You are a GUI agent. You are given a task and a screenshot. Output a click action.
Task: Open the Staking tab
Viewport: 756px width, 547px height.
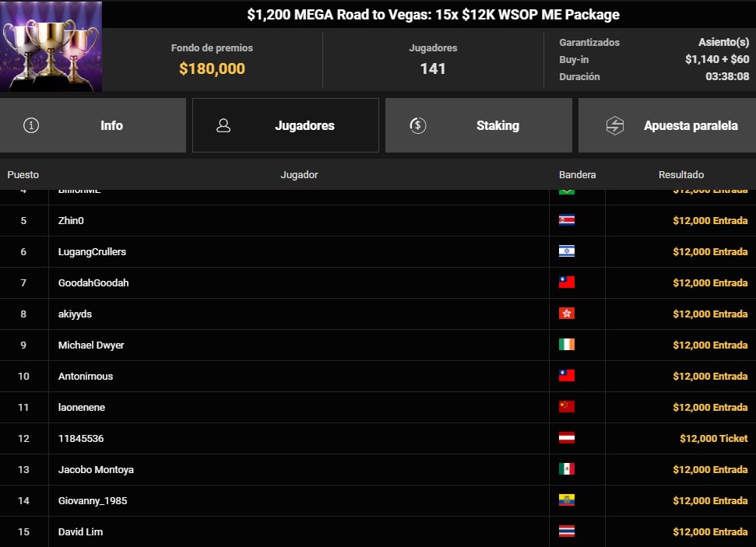[x=479, y=125]
